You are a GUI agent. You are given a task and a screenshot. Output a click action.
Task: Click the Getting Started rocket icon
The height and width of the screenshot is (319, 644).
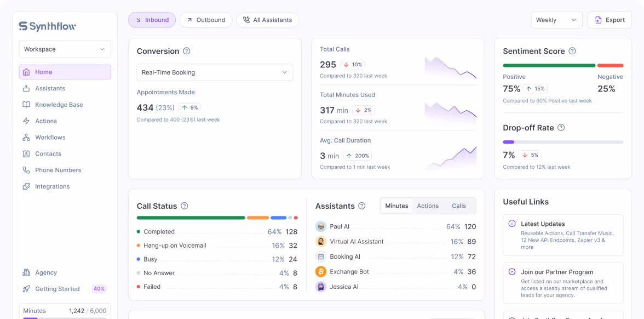[26, 289]
